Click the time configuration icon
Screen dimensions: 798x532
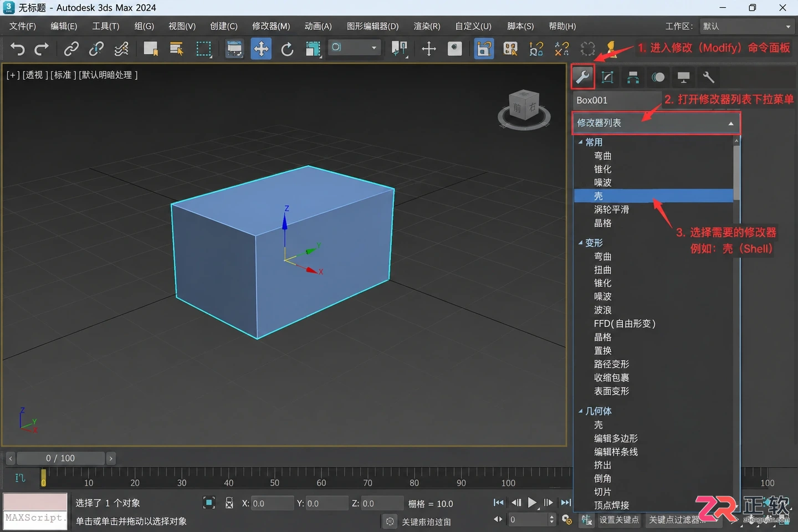point(566,519)
